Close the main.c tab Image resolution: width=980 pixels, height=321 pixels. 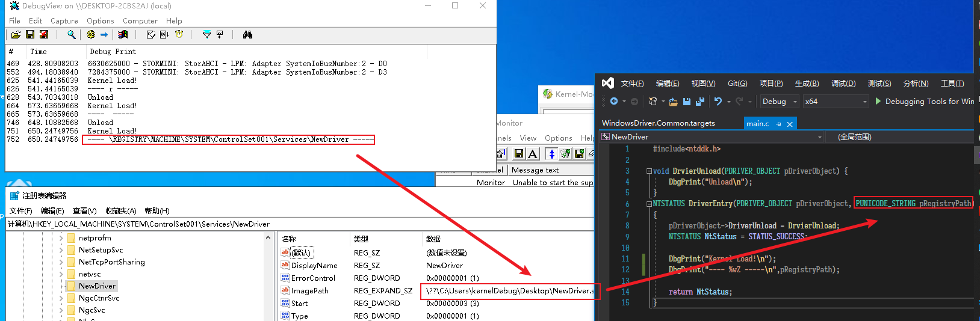click(790, 124)
